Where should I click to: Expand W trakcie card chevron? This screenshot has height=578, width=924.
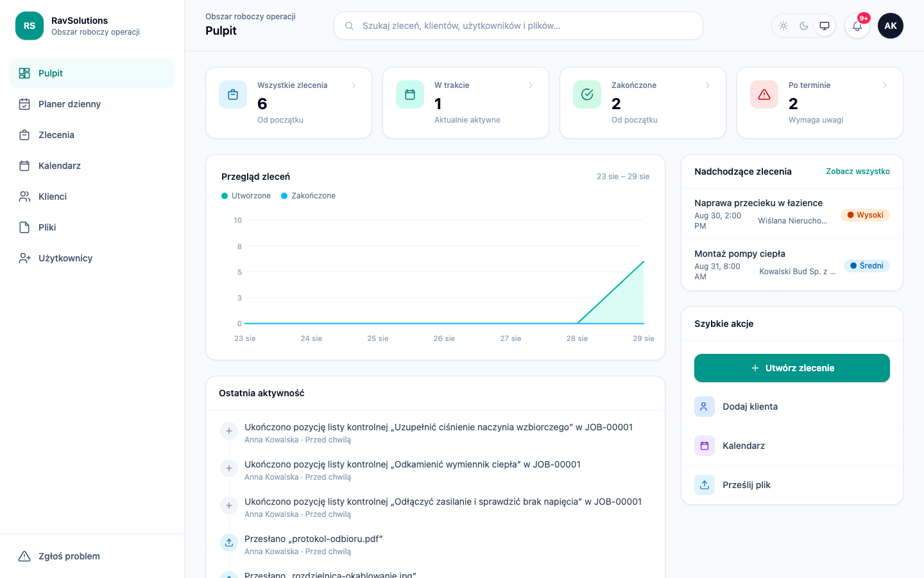pos(531,85)
